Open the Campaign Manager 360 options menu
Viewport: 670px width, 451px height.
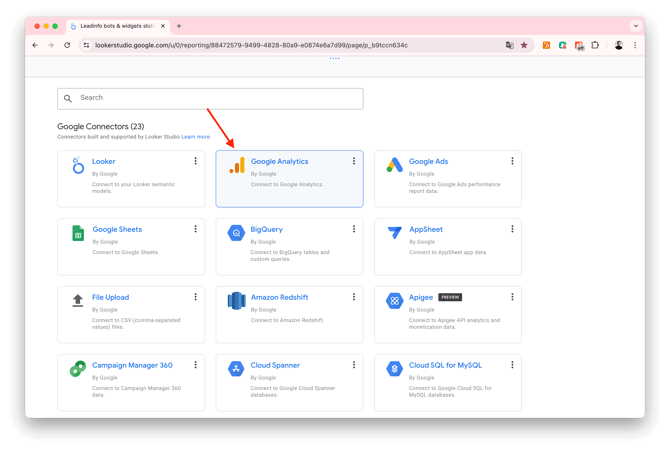point(195,365)
